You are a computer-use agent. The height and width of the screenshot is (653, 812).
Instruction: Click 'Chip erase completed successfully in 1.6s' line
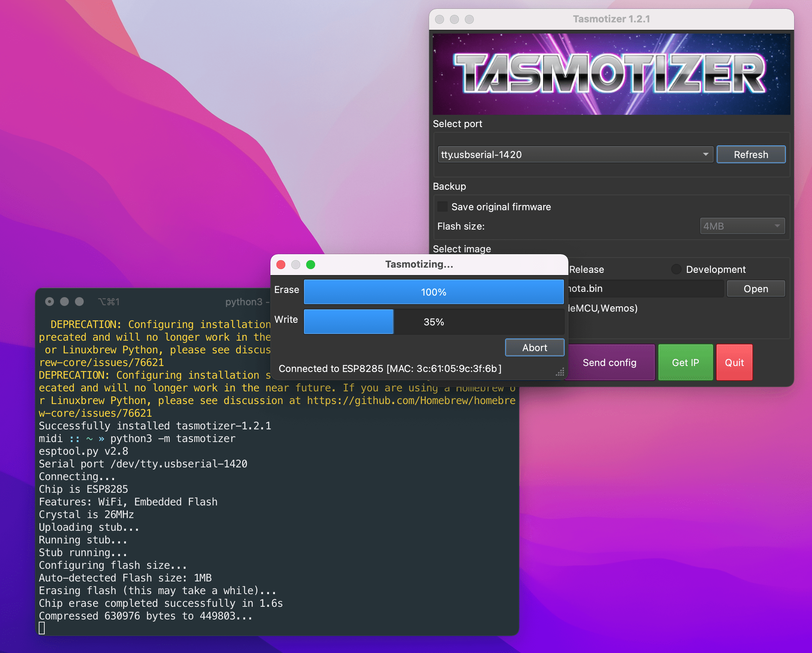click(x=161, y=603)
